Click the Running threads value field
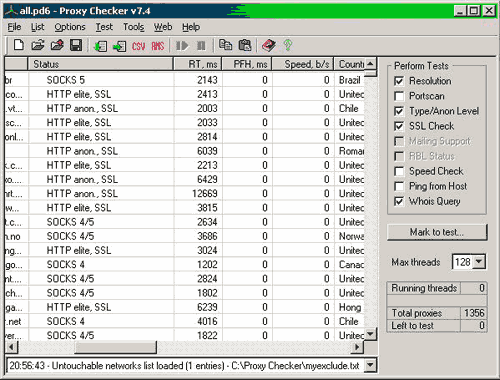 (474, 288)
